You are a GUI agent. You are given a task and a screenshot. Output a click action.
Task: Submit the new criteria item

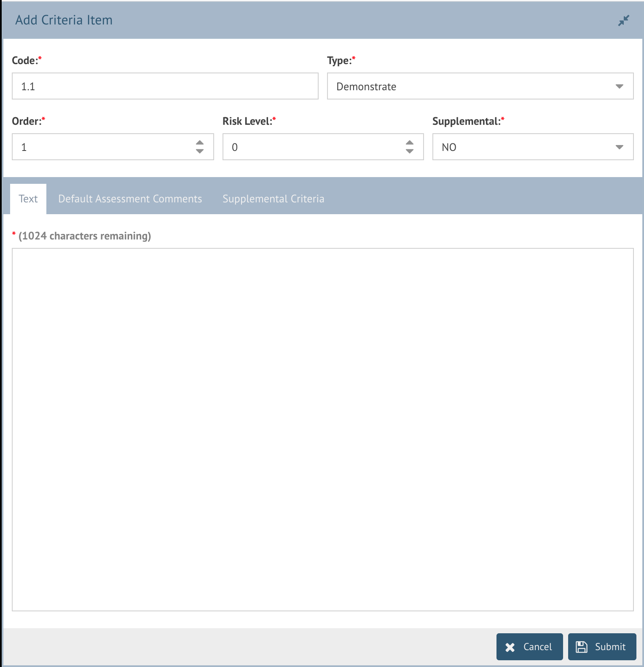pyautogui.click(x=602, y=647)
